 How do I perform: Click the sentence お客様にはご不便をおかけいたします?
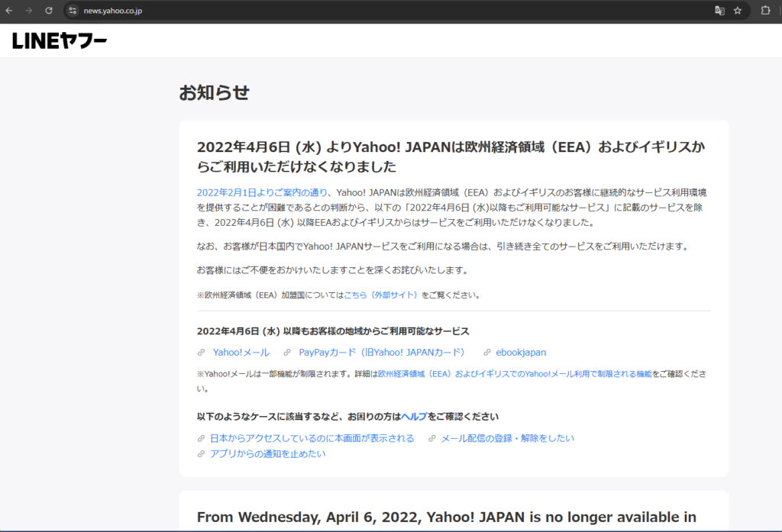[334, 270]
